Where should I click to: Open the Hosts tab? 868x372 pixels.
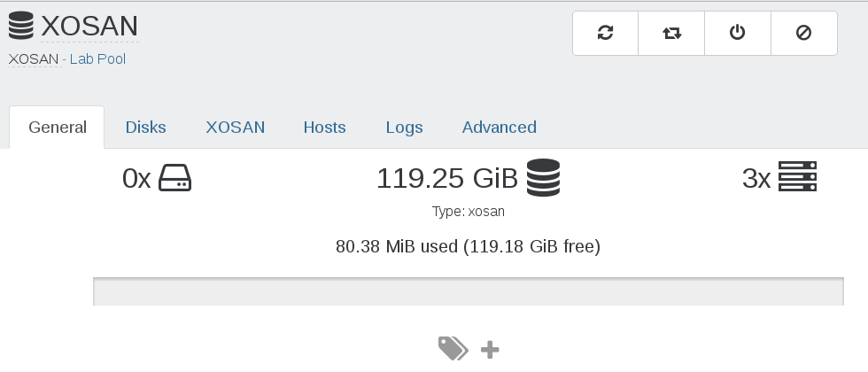[x=324, y=128]
